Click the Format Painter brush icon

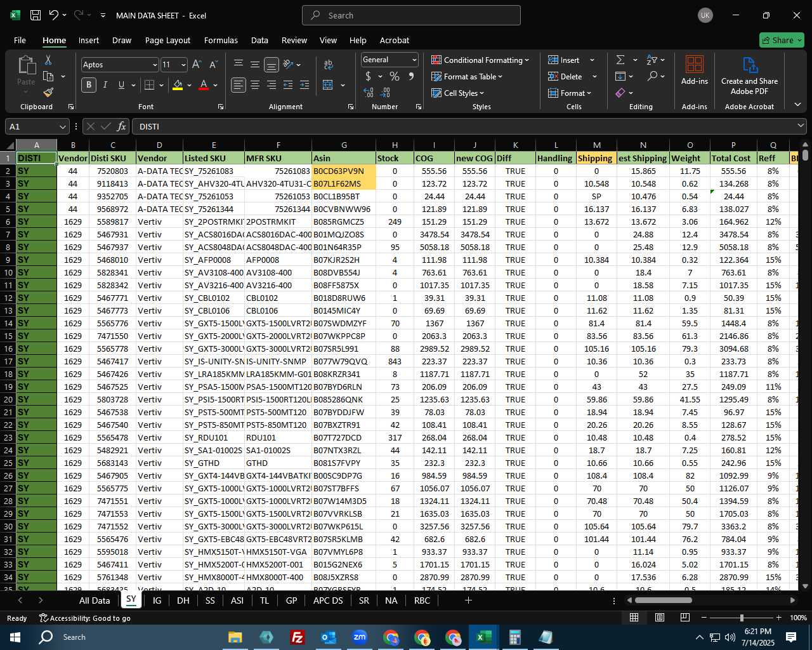pyautogui.click(x=48, y=93)
